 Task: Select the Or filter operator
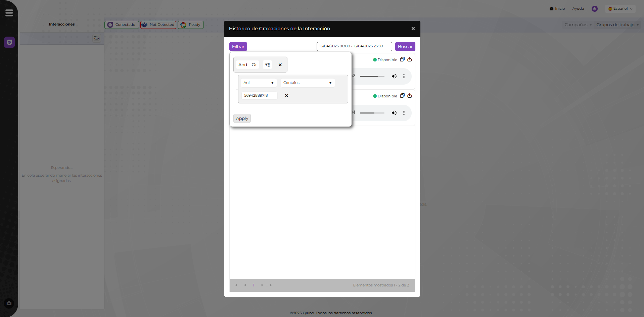[x=254, y=65]
